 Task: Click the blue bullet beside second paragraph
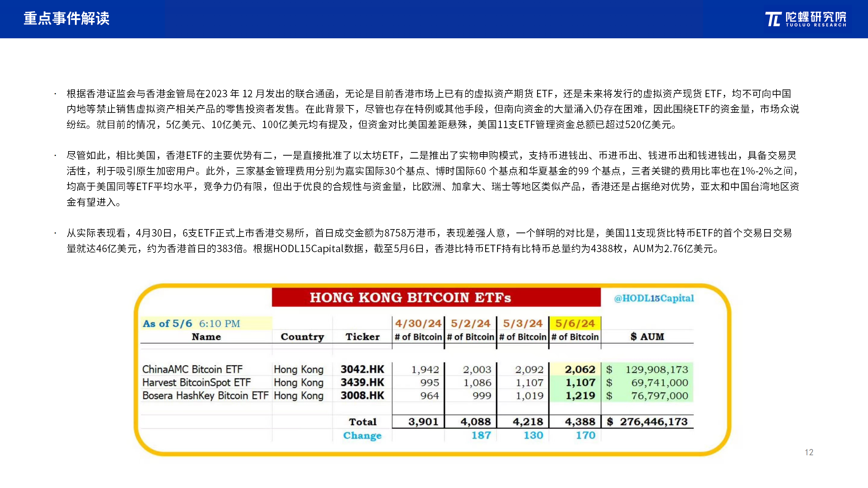point(55,156)
